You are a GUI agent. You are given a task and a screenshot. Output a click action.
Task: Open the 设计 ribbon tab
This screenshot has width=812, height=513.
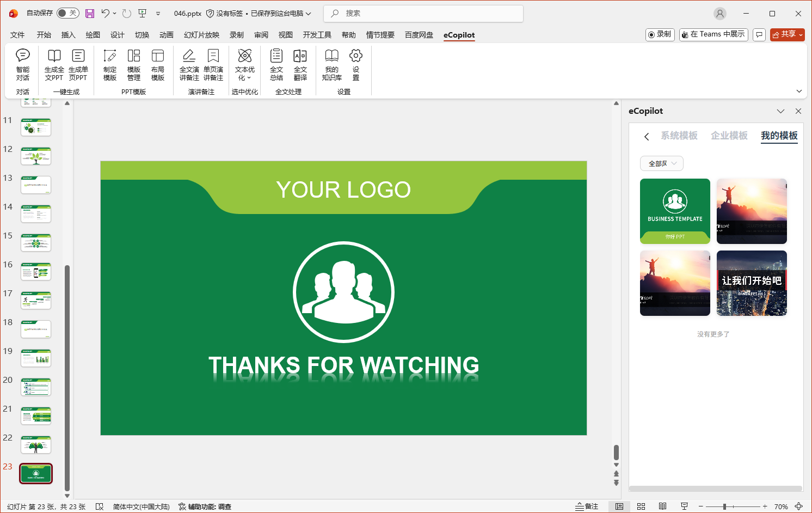point(118,35)
